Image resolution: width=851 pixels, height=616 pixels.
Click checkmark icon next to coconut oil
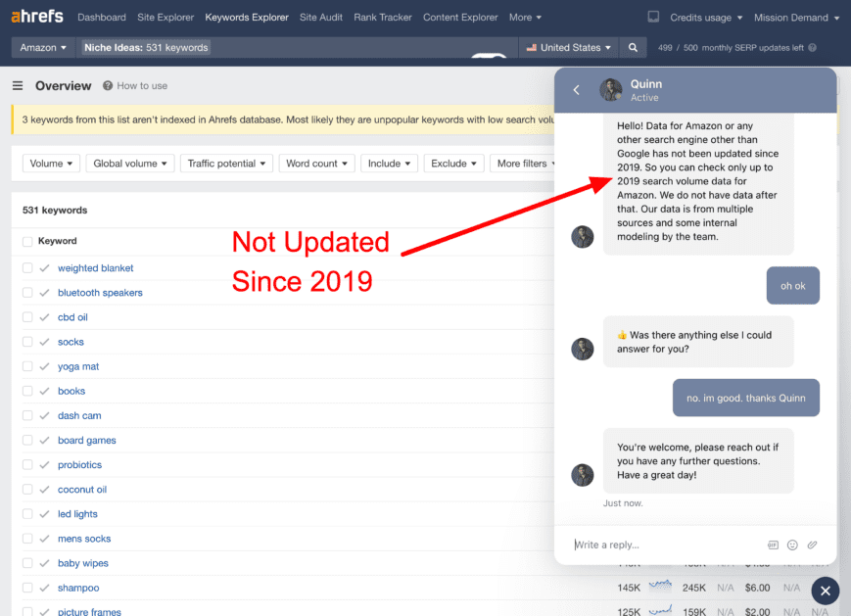pos(44,490)
